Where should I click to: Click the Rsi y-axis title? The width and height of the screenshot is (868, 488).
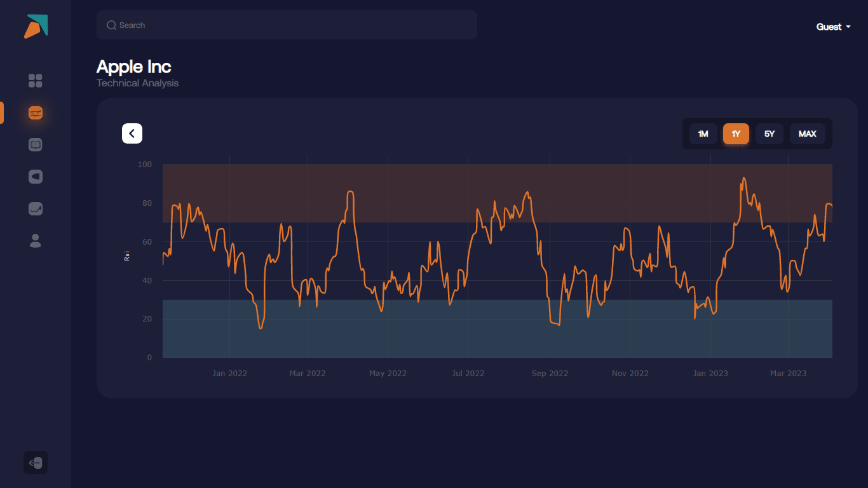127,256
